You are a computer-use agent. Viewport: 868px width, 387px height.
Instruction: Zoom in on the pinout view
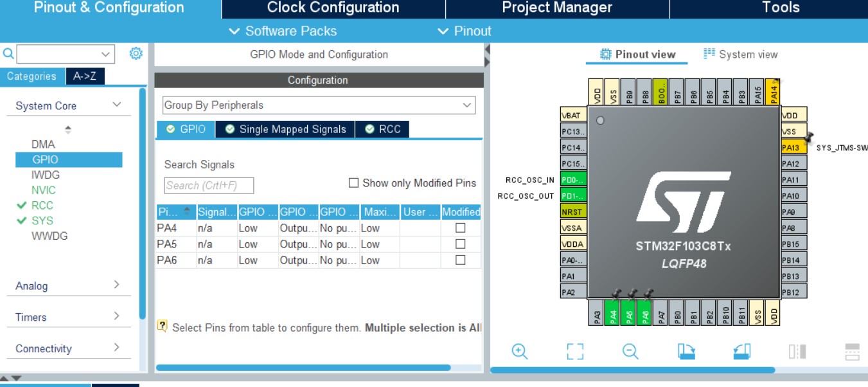coord(520,351)
